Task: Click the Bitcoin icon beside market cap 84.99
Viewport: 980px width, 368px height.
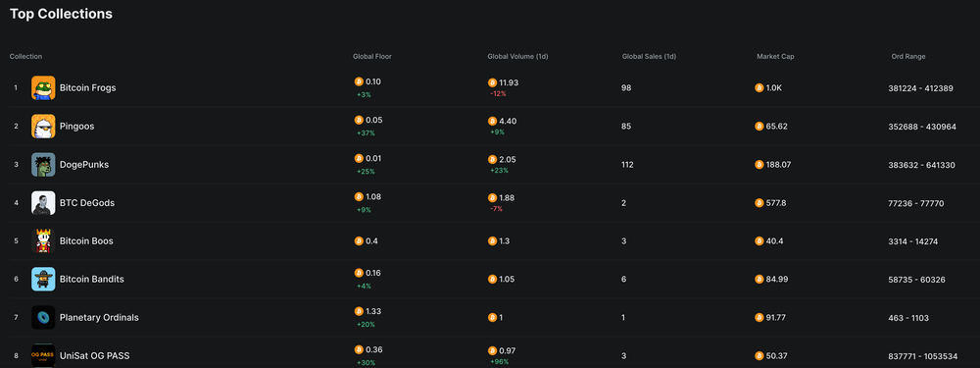Action: click(759, 279)
